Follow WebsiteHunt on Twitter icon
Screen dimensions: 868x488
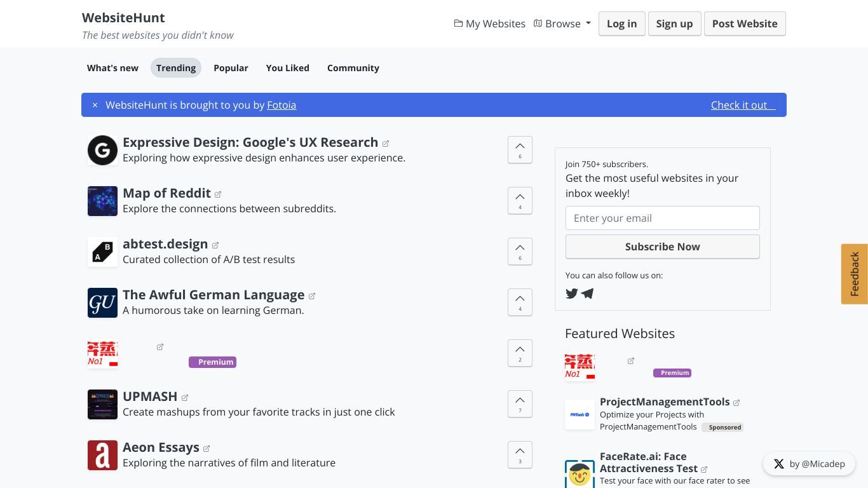[572, 294]
